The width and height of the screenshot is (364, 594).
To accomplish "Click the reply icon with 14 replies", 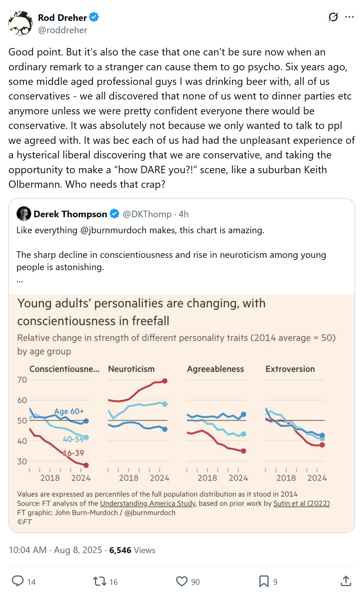I will [x=18, y=581].
